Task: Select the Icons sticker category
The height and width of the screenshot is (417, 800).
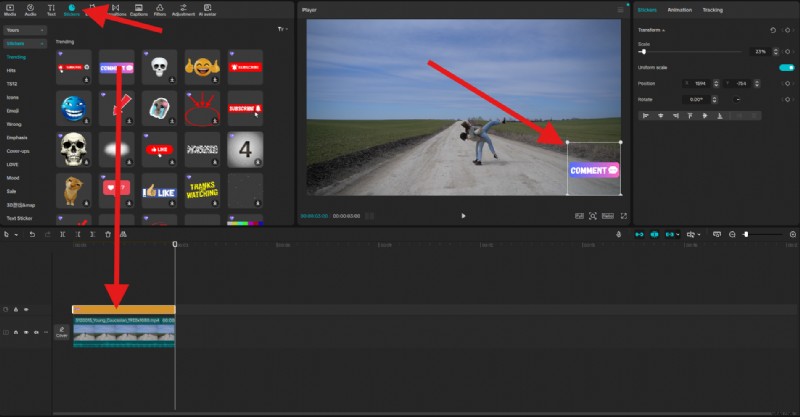Action: (12, 97)
